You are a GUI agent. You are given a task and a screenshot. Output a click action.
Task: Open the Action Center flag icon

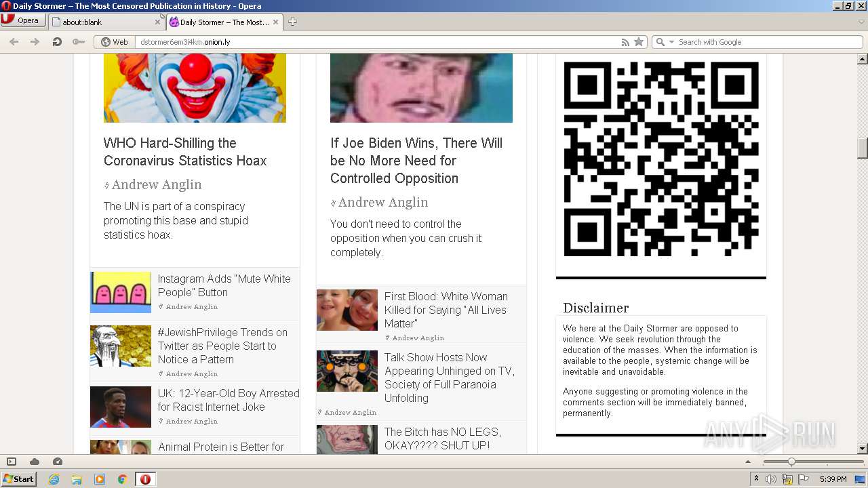(x=804, y=479)
